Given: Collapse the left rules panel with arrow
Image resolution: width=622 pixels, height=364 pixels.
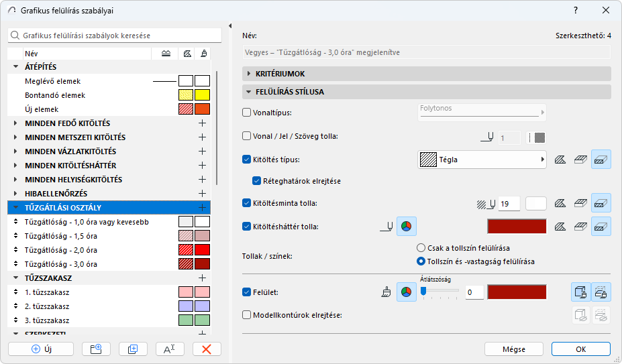Looking at the screenshot, I should 230,25.
